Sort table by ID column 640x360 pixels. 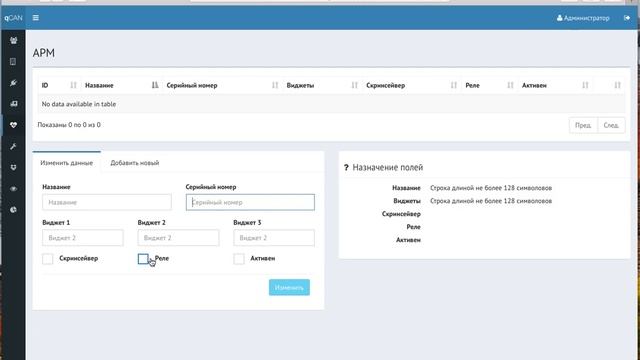[59, 85]
